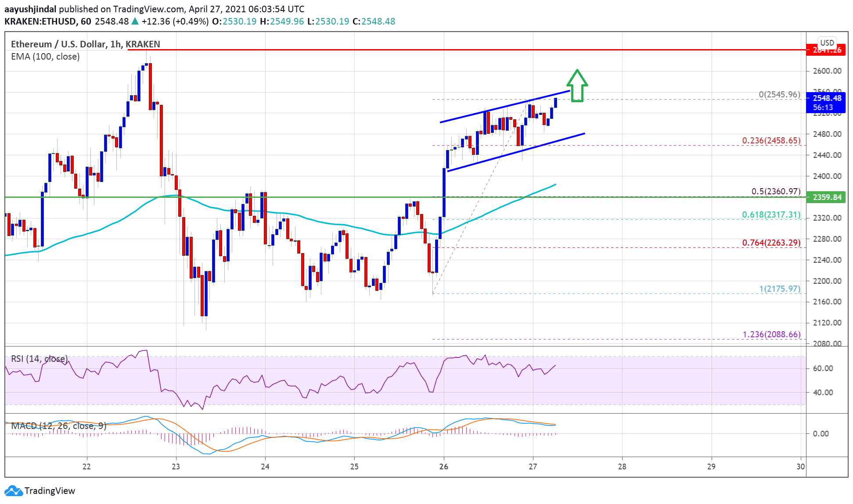Viewport: 853px width, 504px height.
Task: Click date 23 on the time axis
Action: [x=176, y=467]
